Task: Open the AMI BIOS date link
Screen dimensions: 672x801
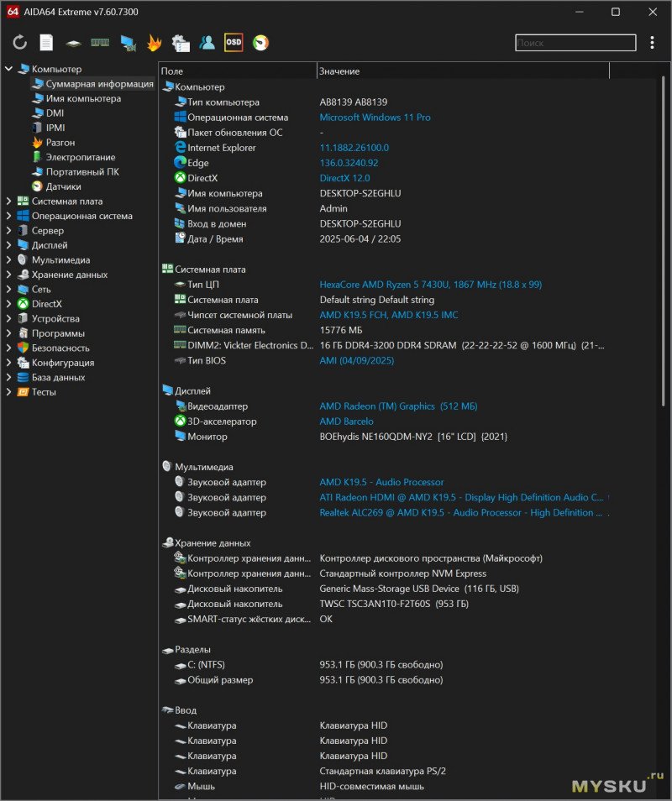Action: (357, 361)
